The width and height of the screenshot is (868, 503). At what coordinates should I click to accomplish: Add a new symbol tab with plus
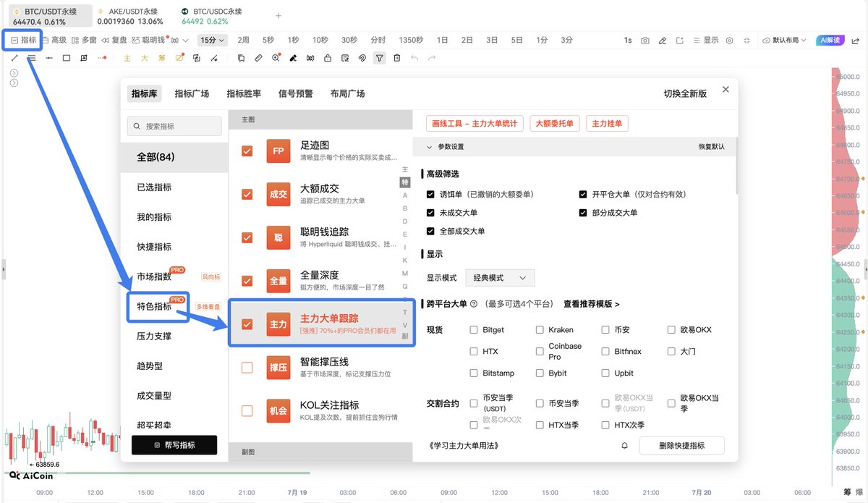click(x=278, y=15)
